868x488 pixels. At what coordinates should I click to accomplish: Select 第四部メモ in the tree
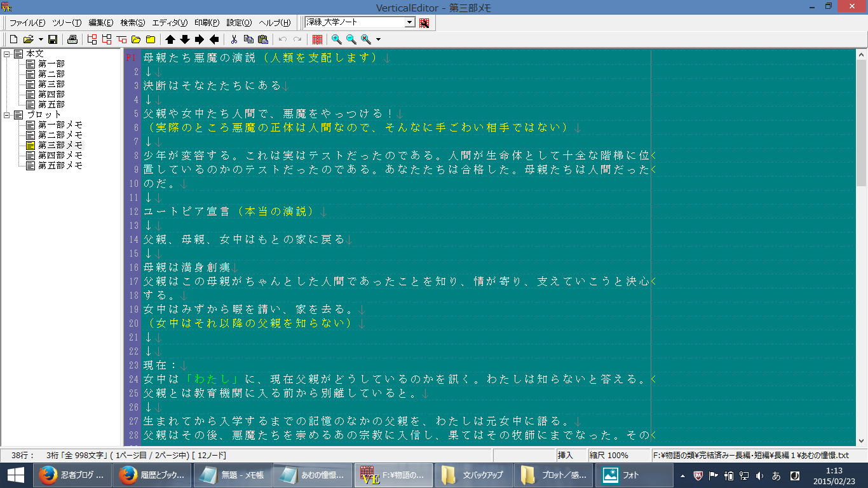click(x=60, y=155)
